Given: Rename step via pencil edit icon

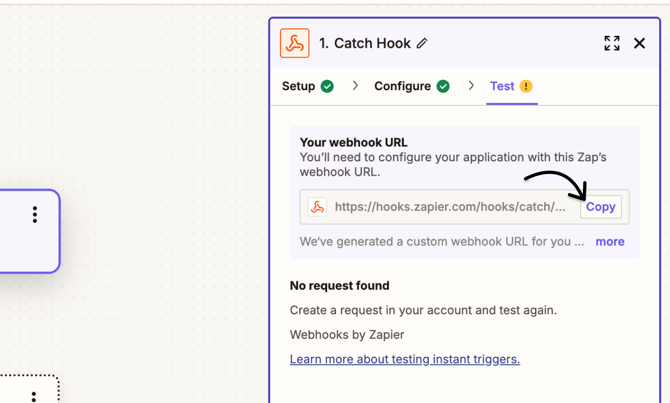Looking at the screenshot, I should point(422,43).
